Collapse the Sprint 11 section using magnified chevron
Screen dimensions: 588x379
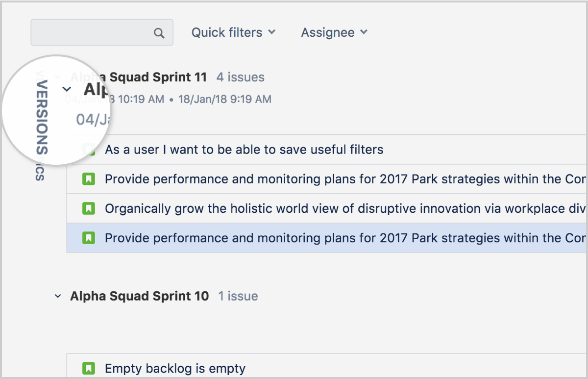[67, 89]
